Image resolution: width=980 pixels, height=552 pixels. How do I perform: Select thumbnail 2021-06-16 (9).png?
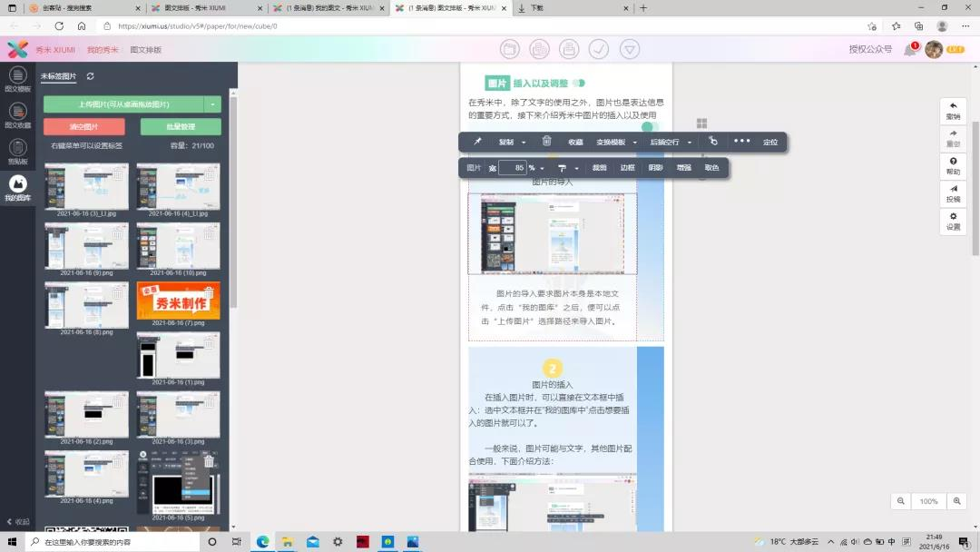click(x=86, y=246)
